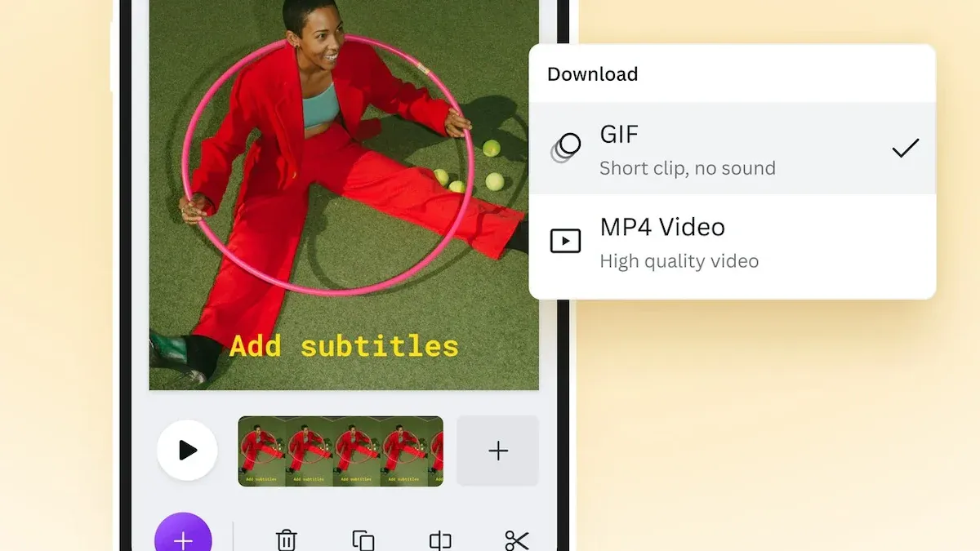This screenshot has width=980, height=551.
Task: Click the GIF stacked circles icon
Action: pos(565,148)
